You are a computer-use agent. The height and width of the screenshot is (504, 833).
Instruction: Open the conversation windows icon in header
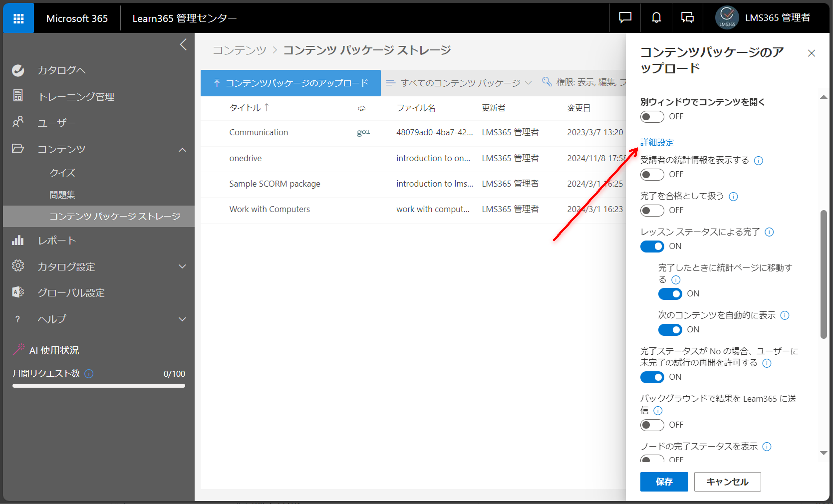pyautogui.click(x=687, y=17)
